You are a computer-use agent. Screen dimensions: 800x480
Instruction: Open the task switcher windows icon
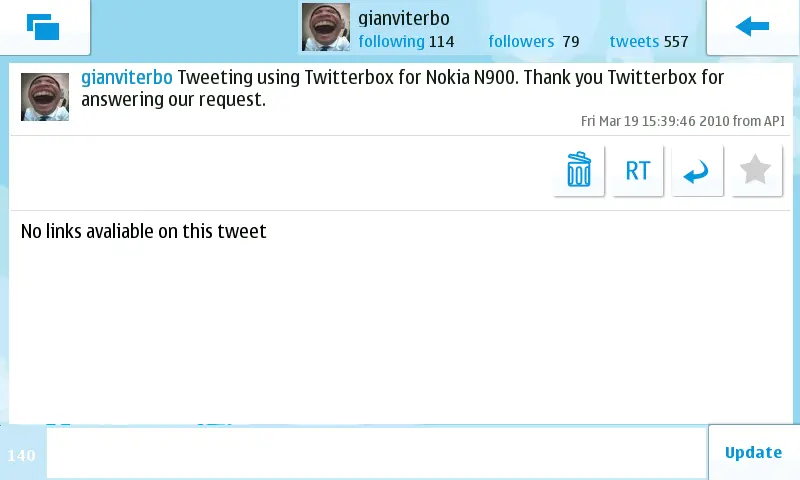click(x=43, y=27)
